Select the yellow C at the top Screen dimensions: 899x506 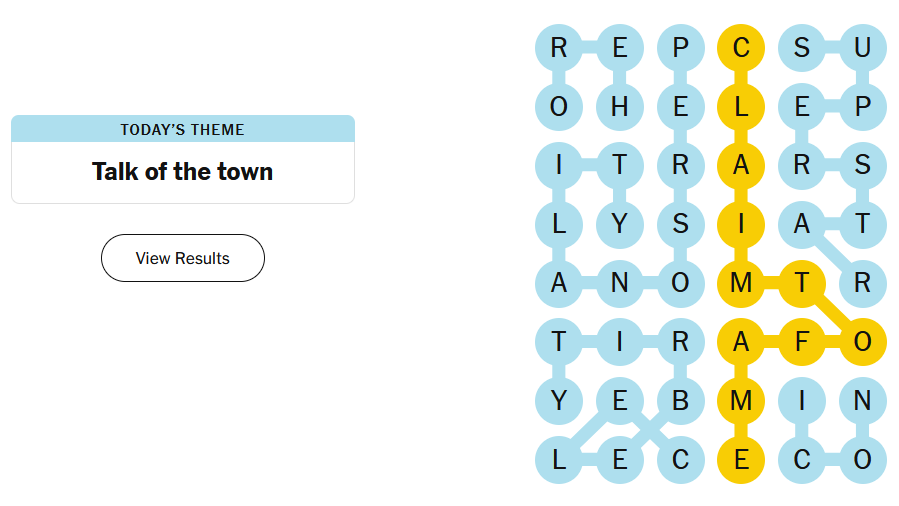tap(741, 48)
